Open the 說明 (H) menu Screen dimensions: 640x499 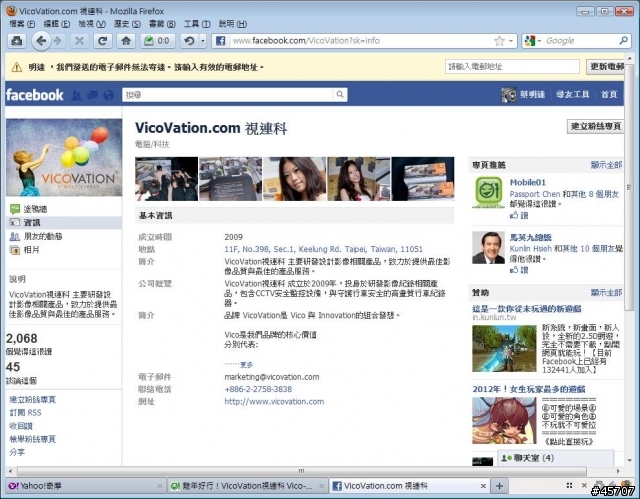coord(233,24)
